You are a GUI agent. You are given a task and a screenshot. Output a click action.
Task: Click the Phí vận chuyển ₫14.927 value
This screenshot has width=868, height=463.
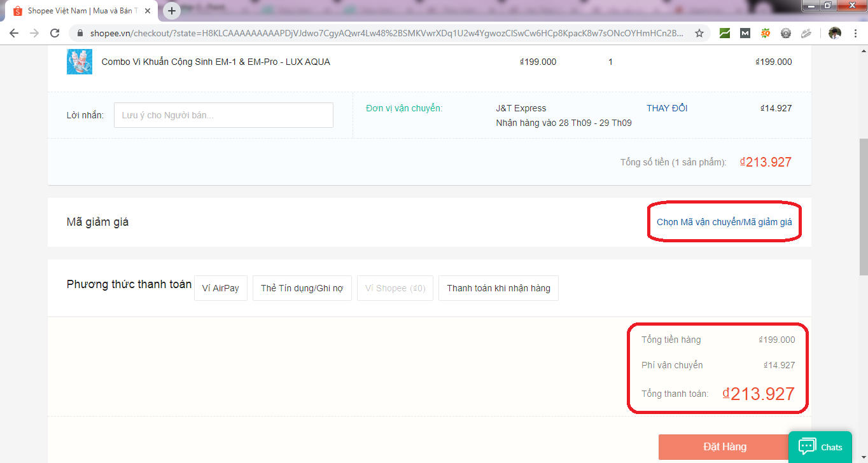coord(780,365)
